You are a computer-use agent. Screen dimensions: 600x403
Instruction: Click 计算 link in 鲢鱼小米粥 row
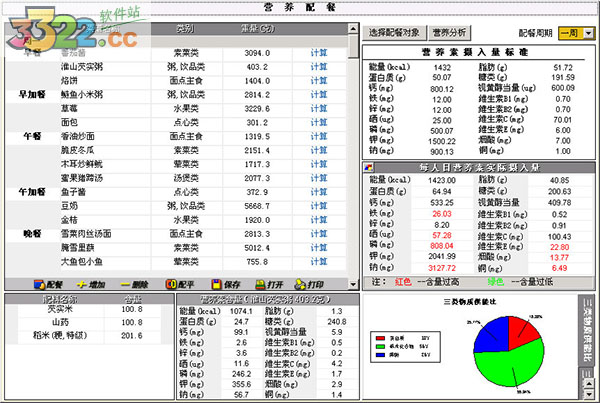[319, 95]
